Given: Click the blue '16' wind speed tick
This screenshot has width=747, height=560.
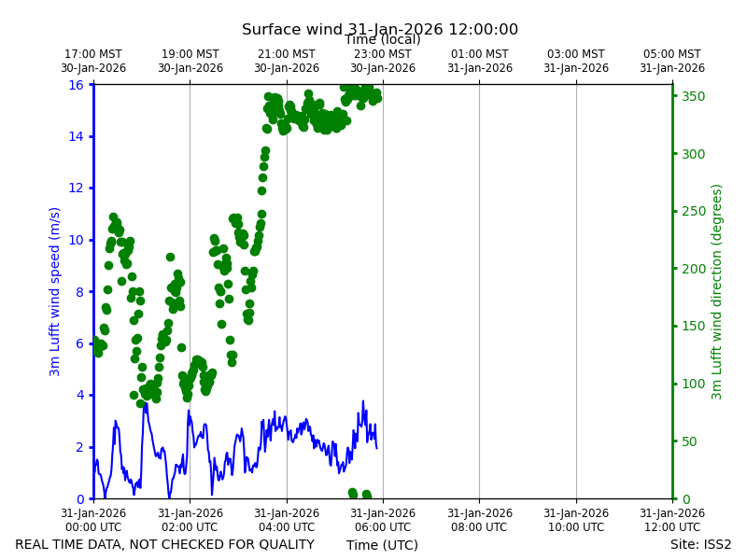Looking at the screenshot, I should click(x=76, y=85).
